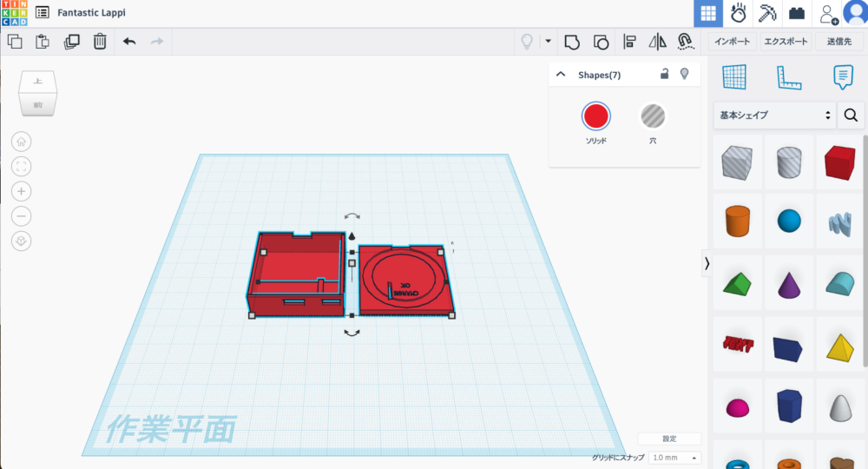Undo the last action
Viewport: 868px width, 469px height.
[x=129, y=42]
